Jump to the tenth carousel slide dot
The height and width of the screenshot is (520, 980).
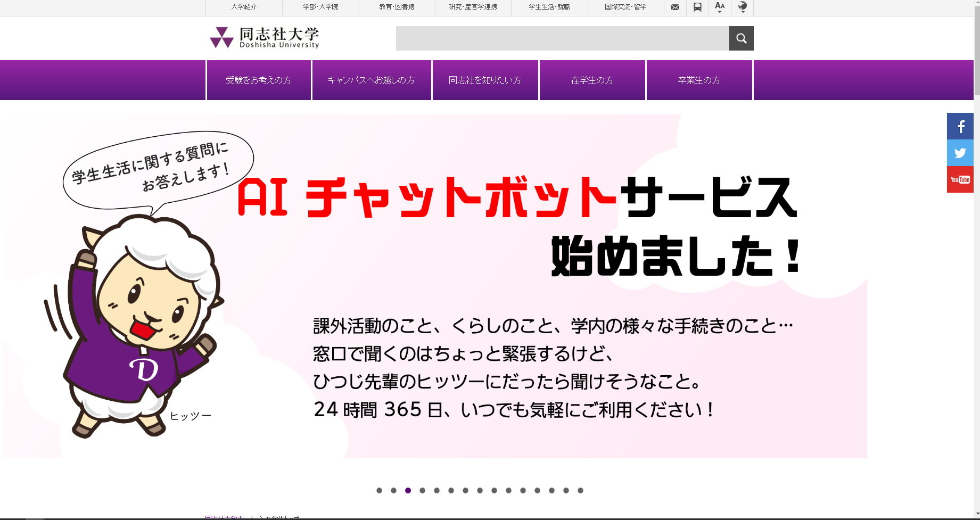tap(508, 491)
